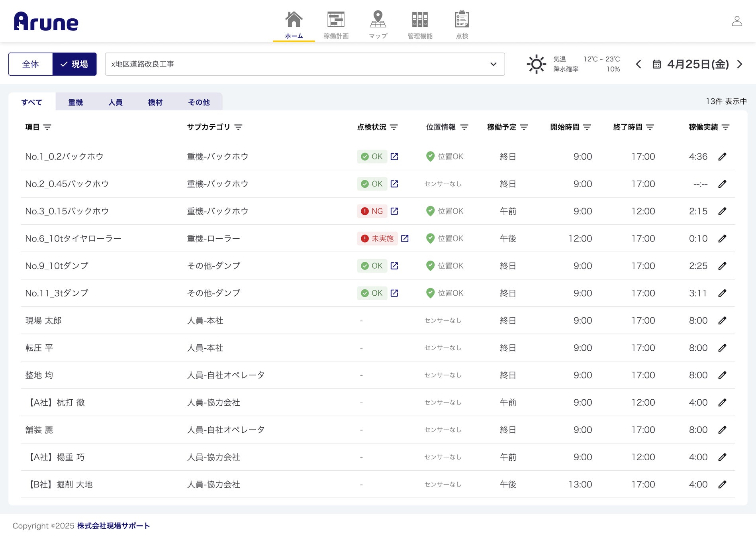Click the 株式会社現場サポート footer link
Screen dimensions: 756x538
[x=114, y=526]
